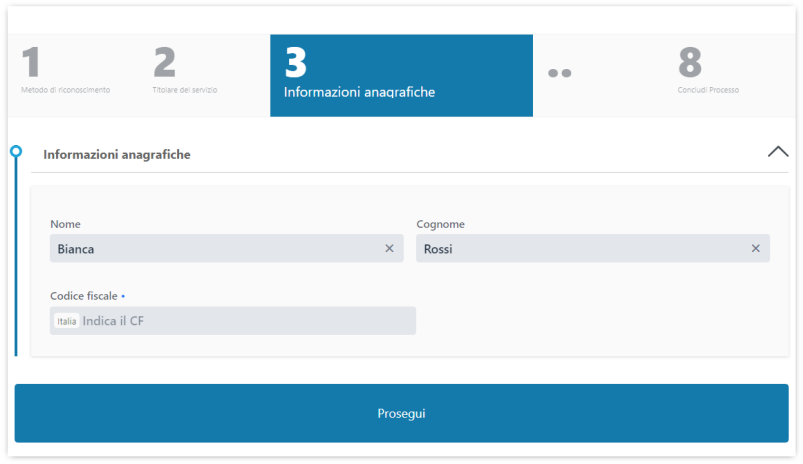803x464 pixels.
Task: Click the blue circle timeline marker
Action: (15, 152)
